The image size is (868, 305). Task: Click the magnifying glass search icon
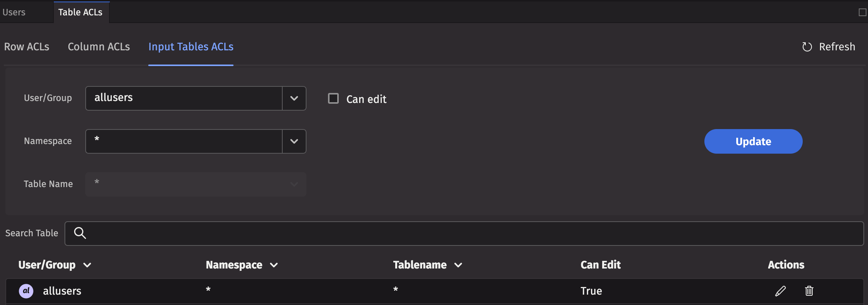coord(80,233)
